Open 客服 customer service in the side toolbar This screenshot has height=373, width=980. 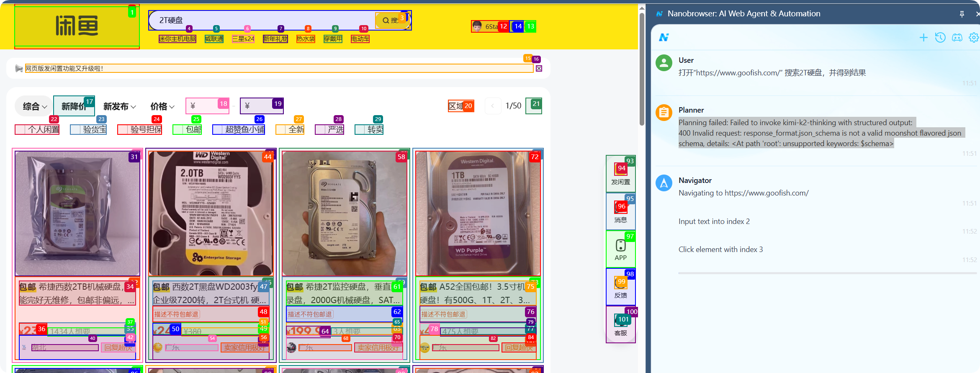click(x=621, y=325)
